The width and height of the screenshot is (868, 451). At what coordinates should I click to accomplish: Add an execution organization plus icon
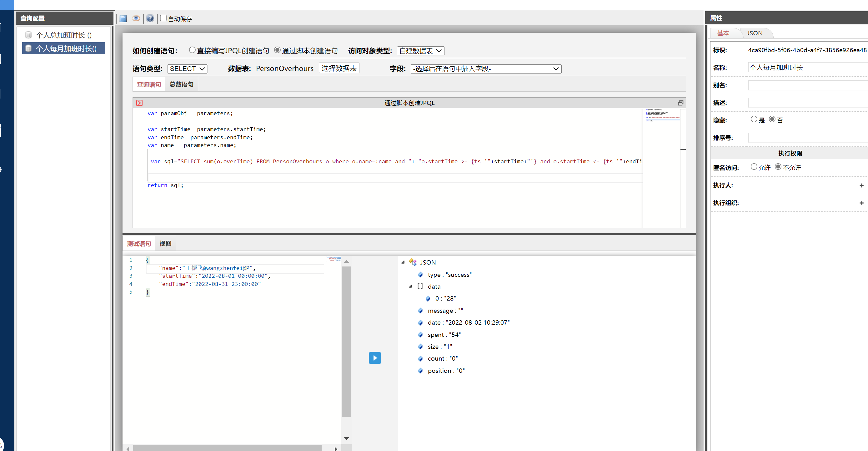861,203
